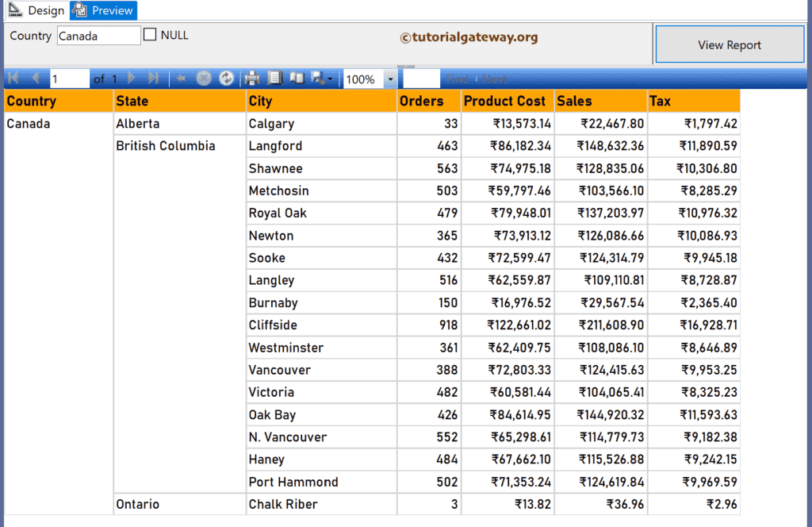The width and height of the screenshot is (812, 527).
Task: Enable the NULL checkbox for Country
Action: point(149,35)
